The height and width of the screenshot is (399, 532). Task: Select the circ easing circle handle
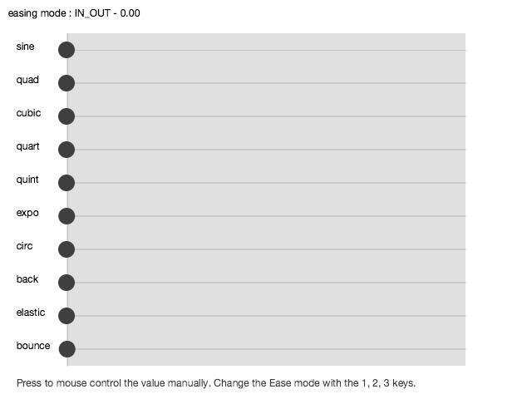(66, 249)
